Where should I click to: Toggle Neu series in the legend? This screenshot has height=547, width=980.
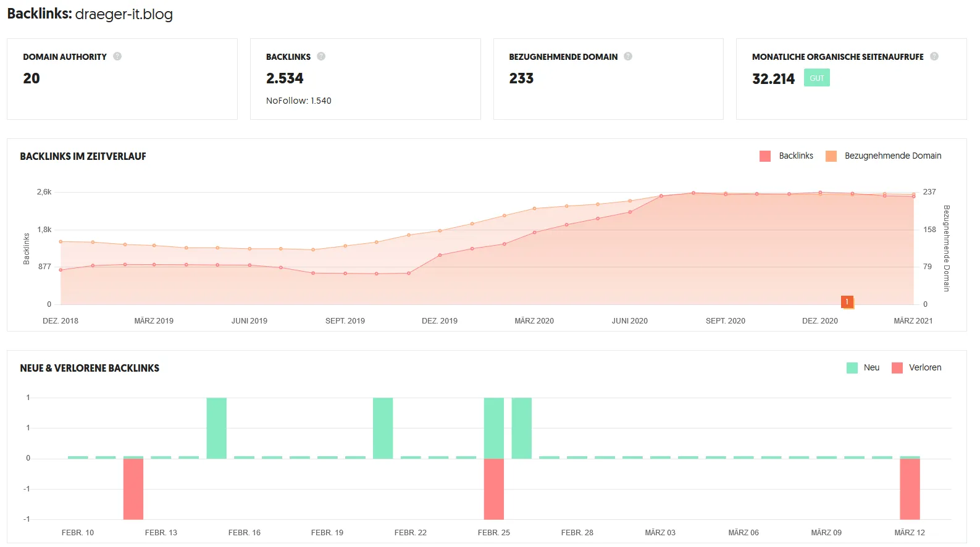[863, 368]
